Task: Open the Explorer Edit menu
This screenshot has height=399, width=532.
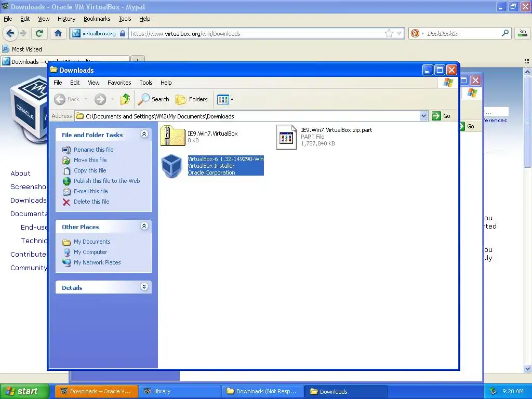Action: (75, 83)
